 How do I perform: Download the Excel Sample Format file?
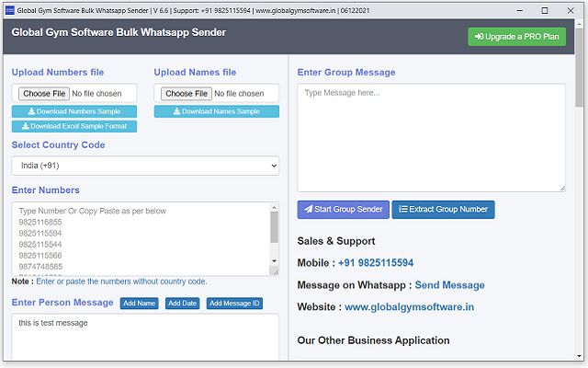[74, 126]
